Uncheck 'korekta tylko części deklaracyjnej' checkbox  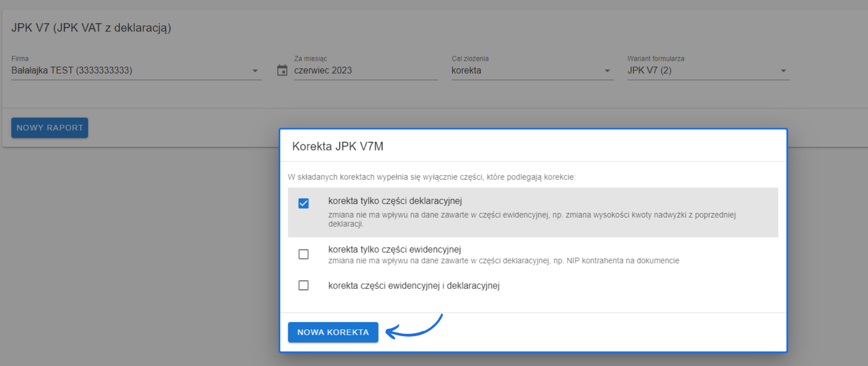(x=303, y=203)
